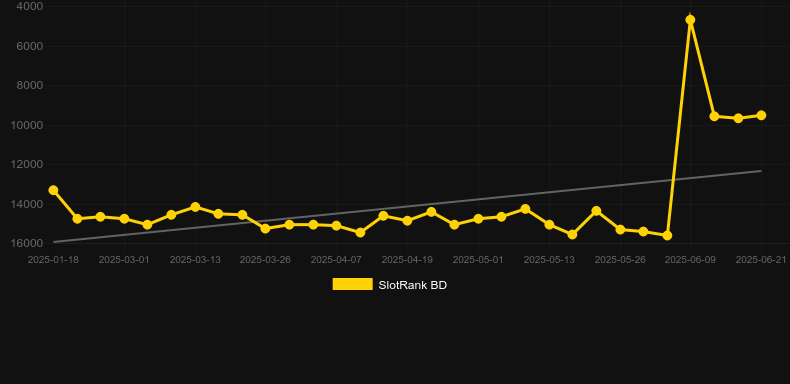790x384 pixels.
Task: Click the 2025-03-13 date label
Action: 195,260
